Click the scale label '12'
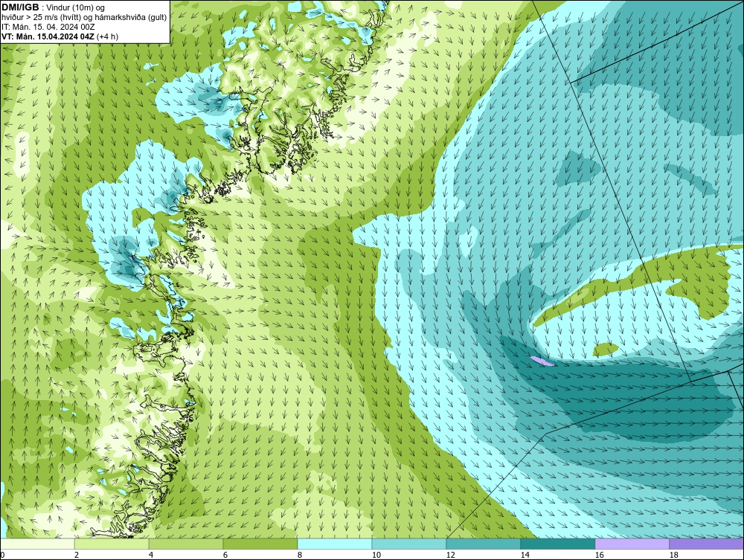 (450, 555)
